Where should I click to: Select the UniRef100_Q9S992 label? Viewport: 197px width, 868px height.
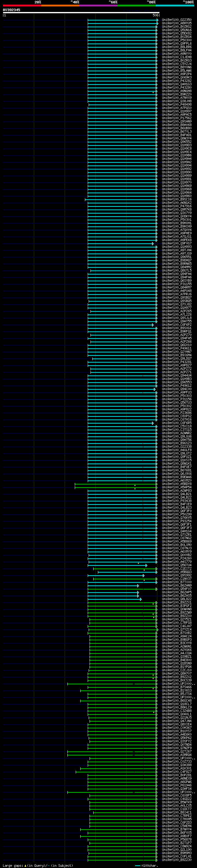tap(176, 575)
